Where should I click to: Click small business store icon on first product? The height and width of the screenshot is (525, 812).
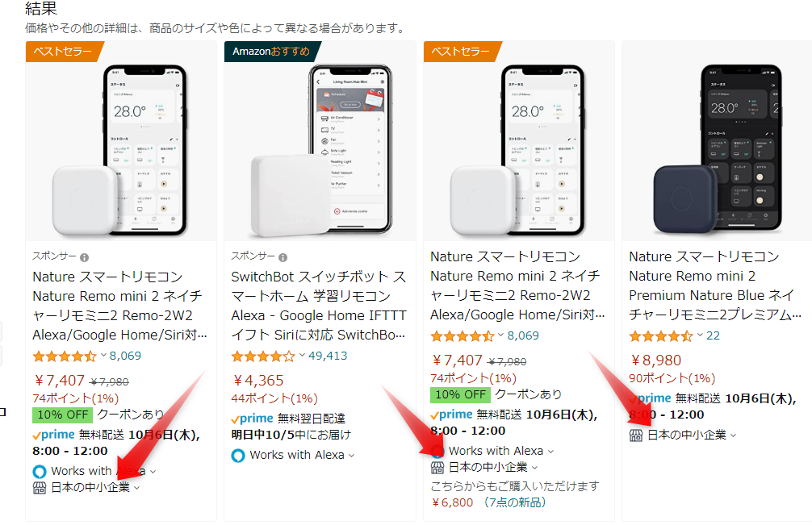click(40, 488)
